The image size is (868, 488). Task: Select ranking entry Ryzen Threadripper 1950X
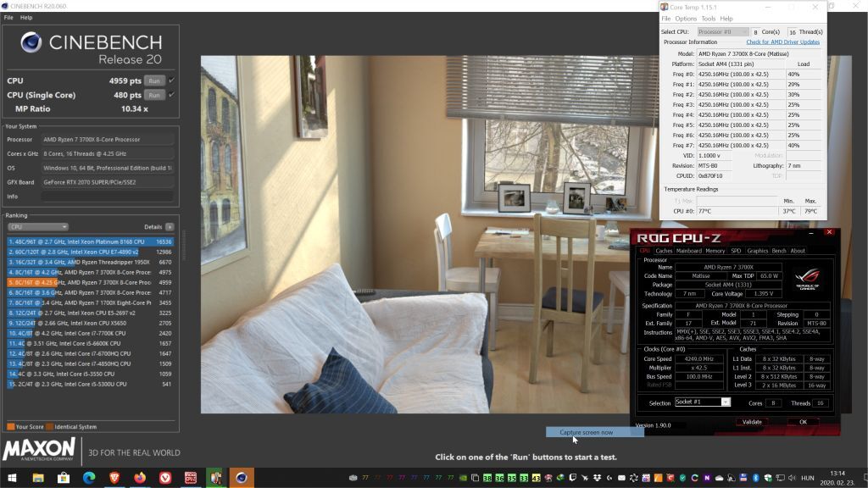(90, 263)
